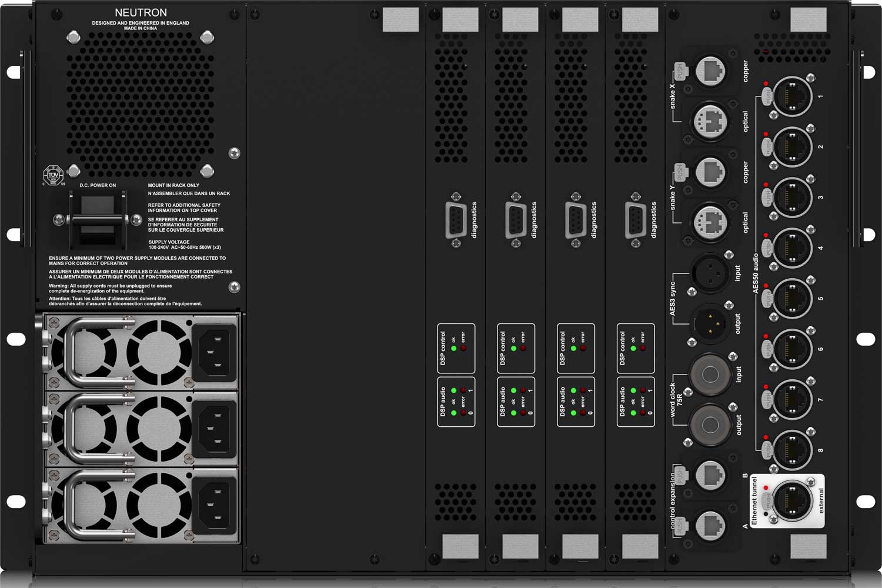Click the first card's DSP control indicator box
Viewport: 882px width, 588px height.
456,348
